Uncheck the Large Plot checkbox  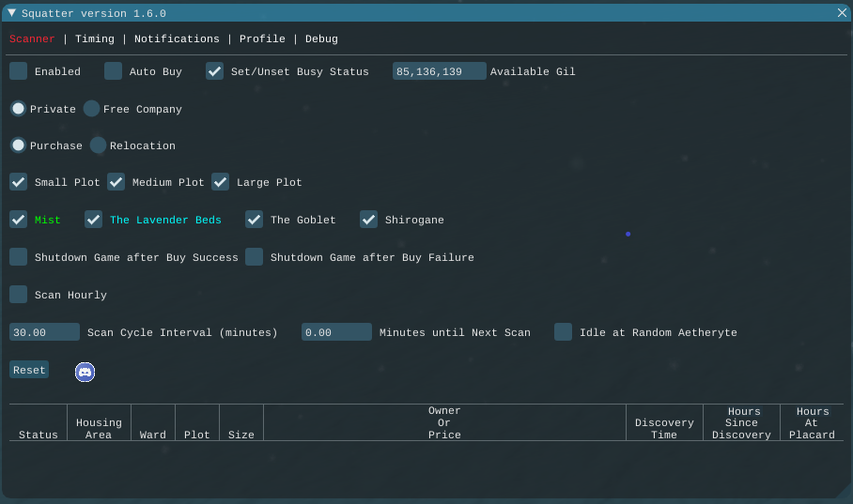pyautogui.click(x=221, y=182)
